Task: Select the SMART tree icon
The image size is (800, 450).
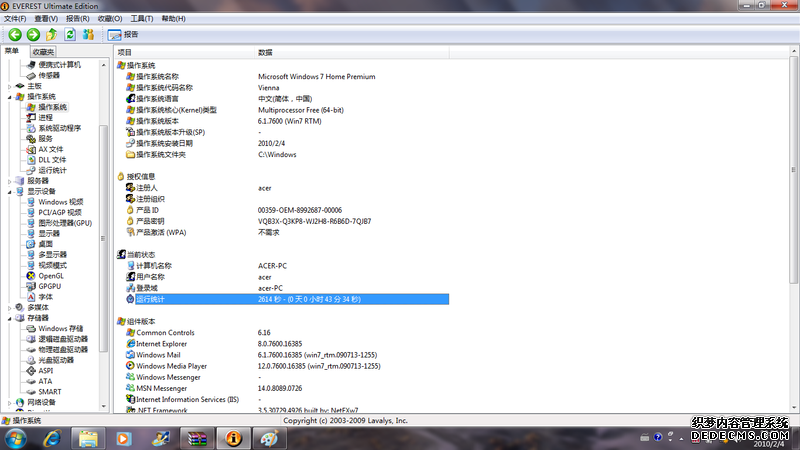Action: (31, 392)
